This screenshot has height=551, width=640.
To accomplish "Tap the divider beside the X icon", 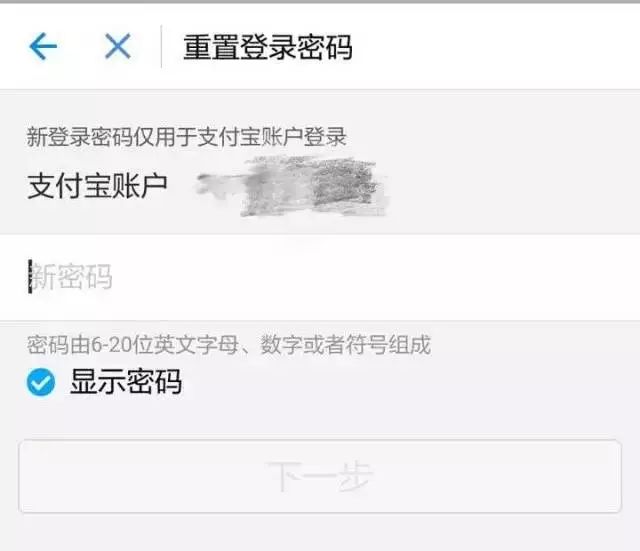I will pos(162,46).
